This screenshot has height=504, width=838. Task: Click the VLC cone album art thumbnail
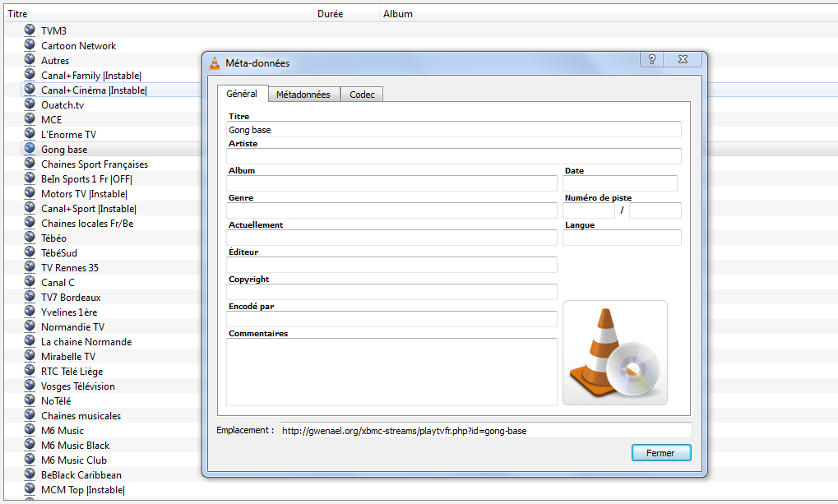tap(615, 353)
